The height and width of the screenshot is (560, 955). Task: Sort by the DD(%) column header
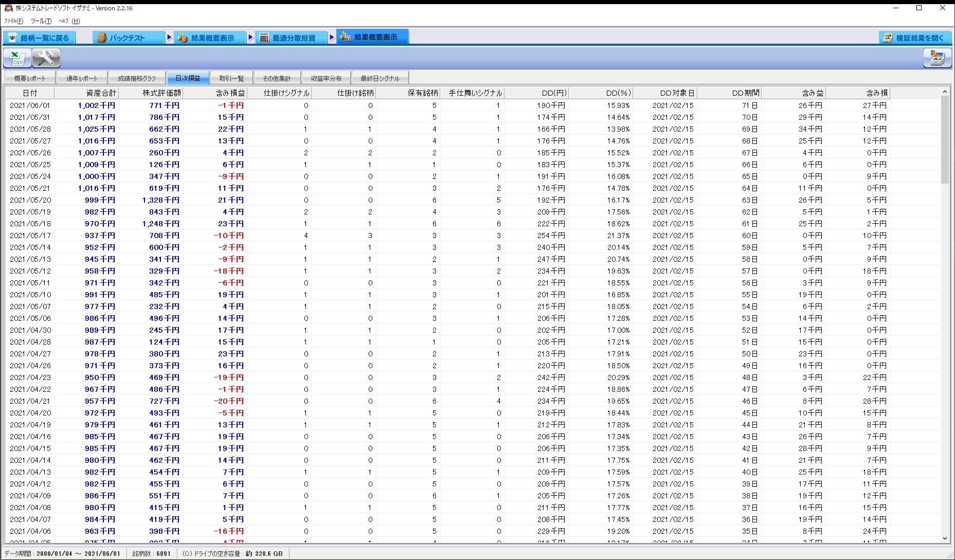pos(601,93)
